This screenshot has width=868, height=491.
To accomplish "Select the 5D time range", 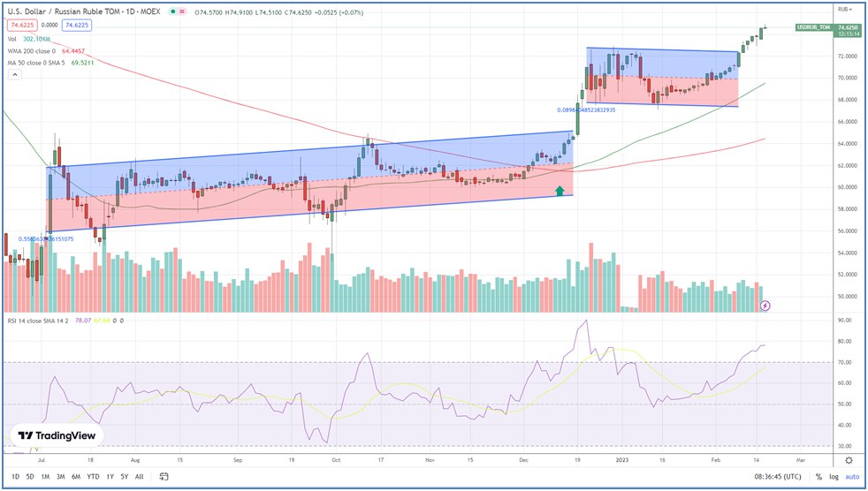I will click(30, 477).
